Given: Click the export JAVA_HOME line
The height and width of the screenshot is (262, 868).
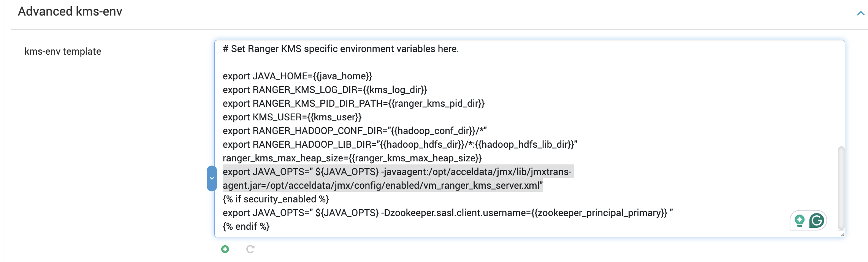Looking at the screenshot, I should point(297,76).
